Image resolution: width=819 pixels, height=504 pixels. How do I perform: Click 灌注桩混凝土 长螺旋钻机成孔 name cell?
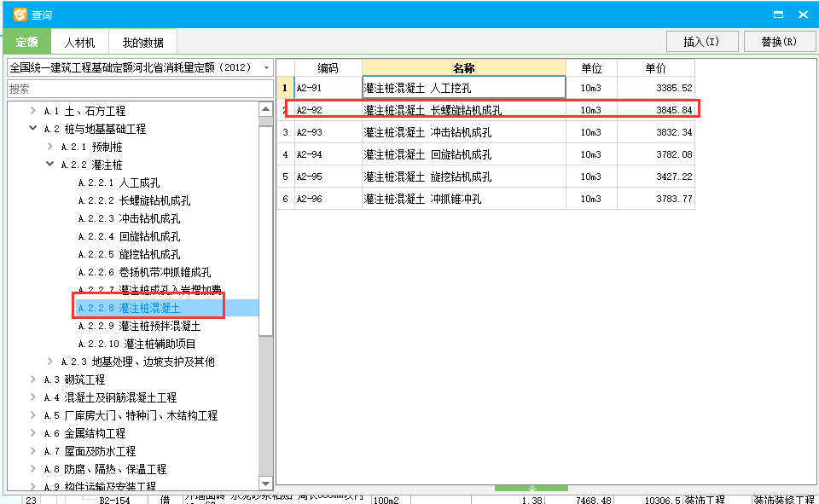pyautogui.click(x=464, y=110)
